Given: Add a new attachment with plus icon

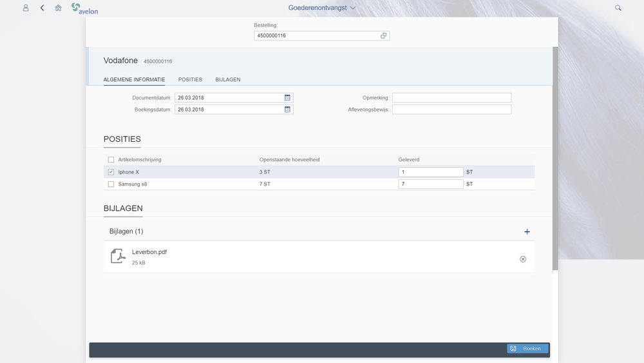Looking at the screenshot, I should click(527, 232).
